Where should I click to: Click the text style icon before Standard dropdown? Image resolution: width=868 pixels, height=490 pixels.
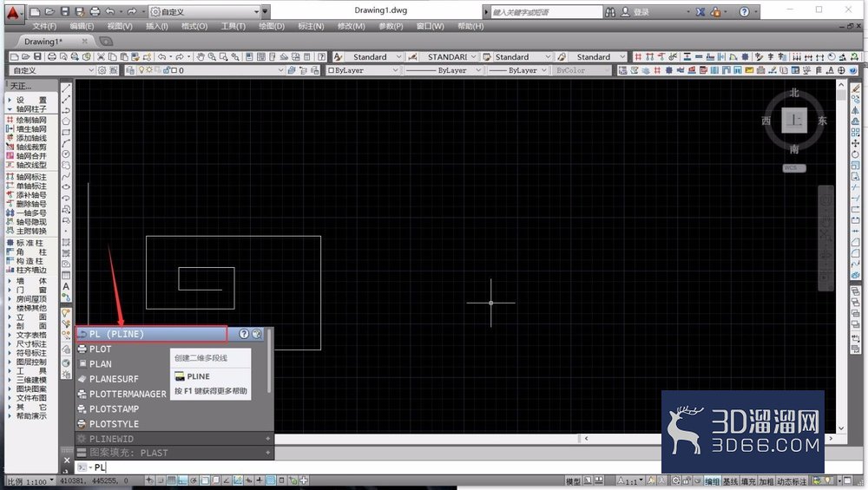(x=339, y=56)
